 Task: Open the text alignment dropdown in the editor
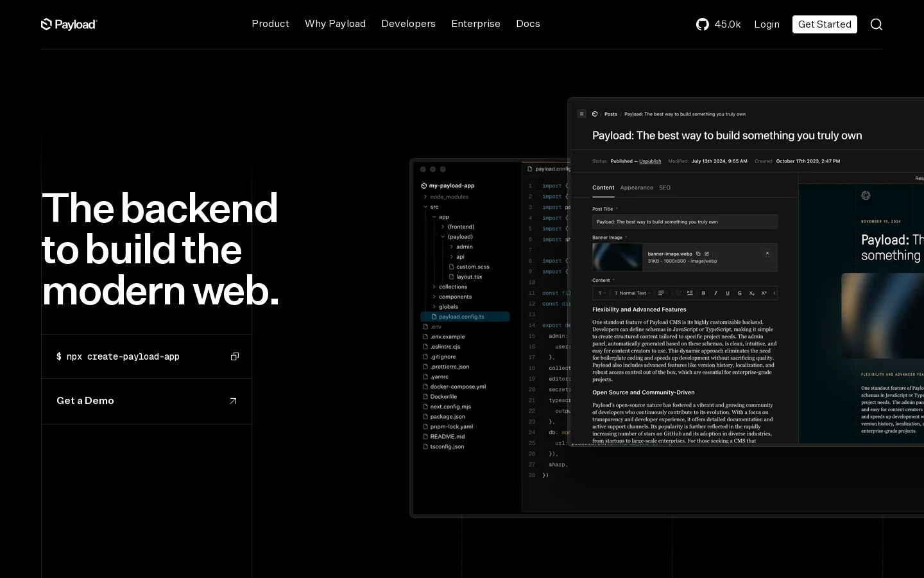[663, 293]
